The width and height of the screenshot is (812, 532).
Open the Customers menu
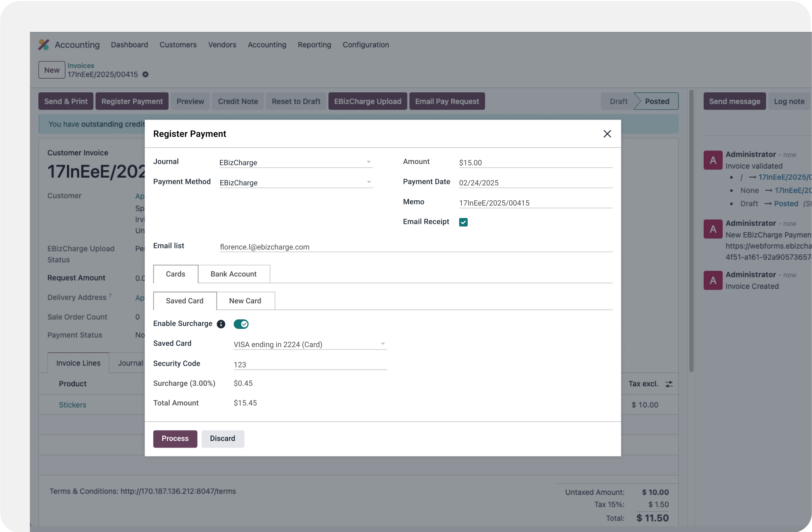tap(178, 45)
